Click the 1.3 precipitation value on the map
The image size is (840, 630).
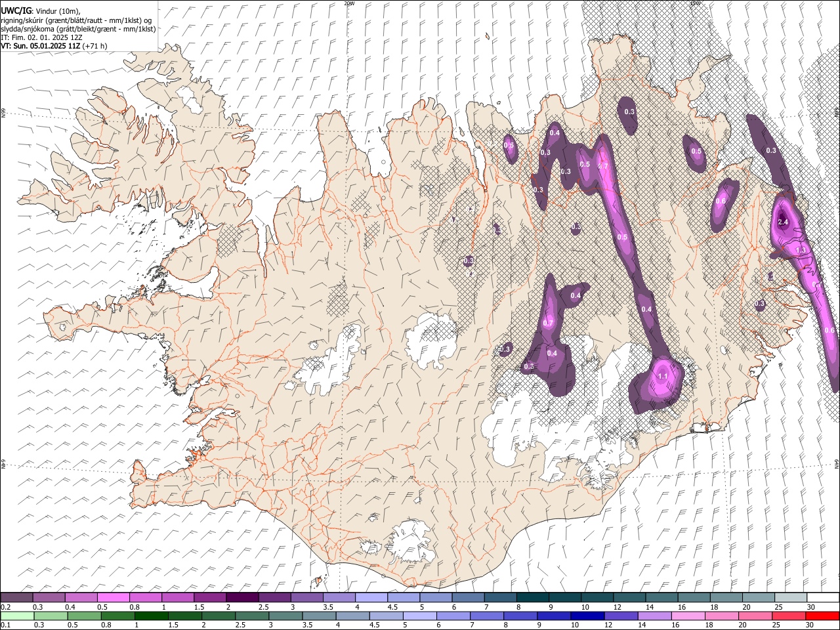(x=801, y=250)
